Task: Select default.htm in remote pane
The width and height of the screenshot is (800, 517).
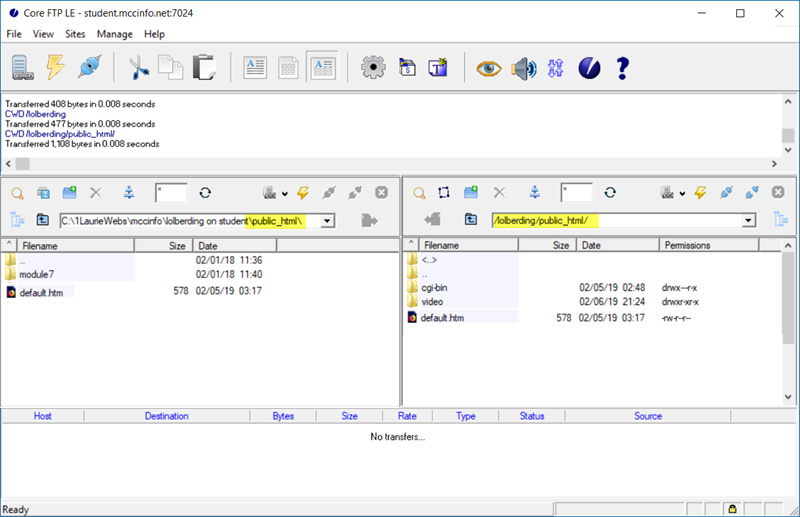Action: [442, 317]
